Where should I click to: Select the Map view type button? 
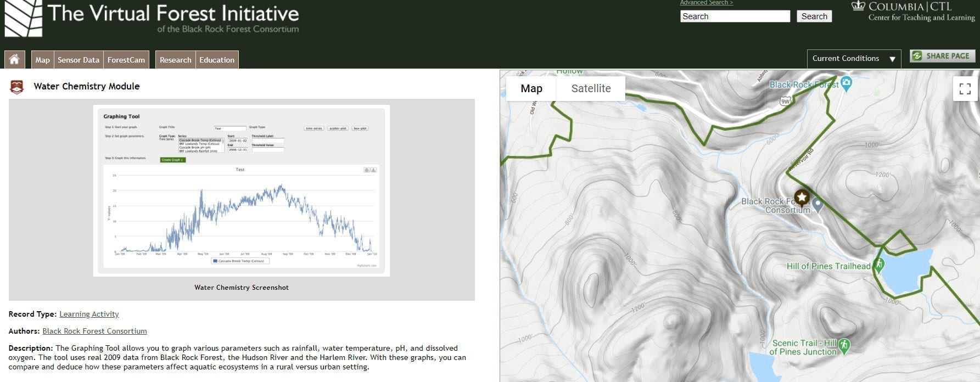(531, 88)
